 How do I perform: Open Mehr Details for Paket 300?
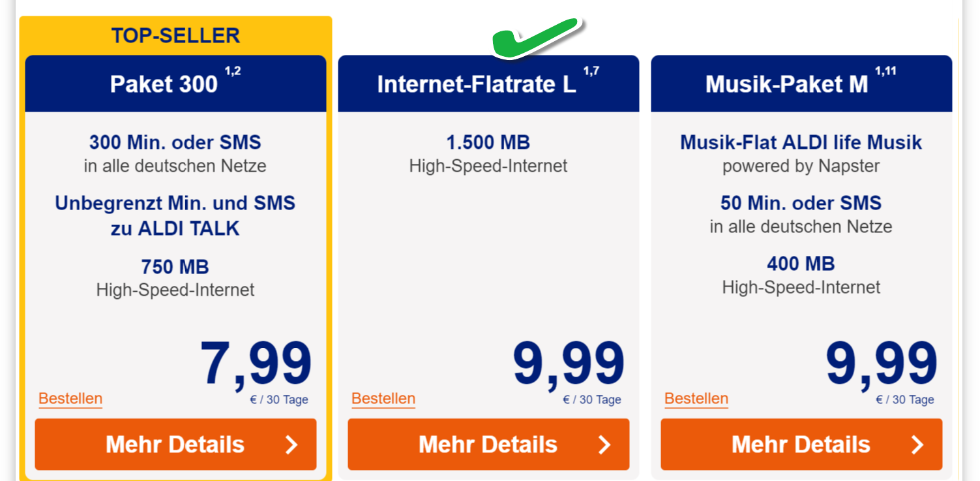coord(175,444)
